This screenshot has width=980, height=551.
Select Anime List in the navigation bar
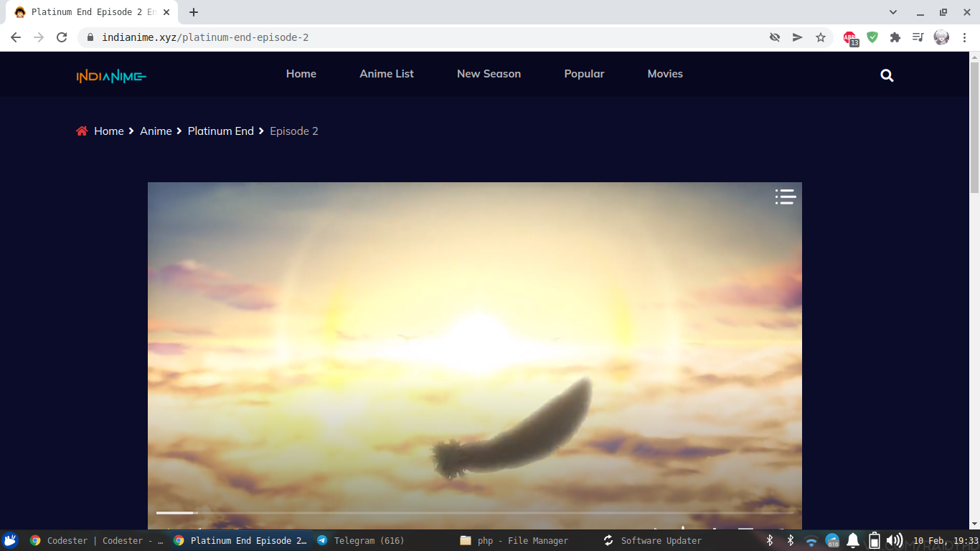[x=387, y=74]
